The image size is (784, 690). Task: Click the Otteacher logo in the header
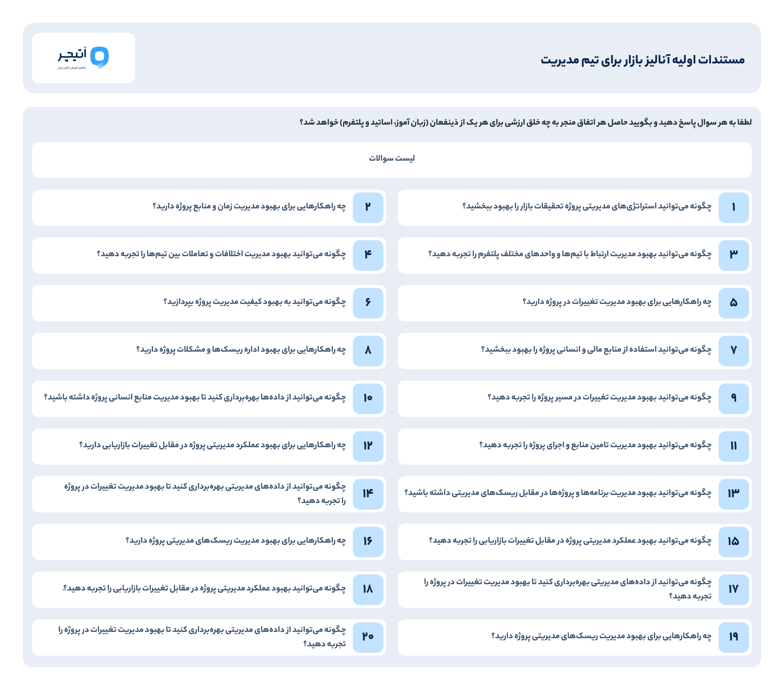point(83,58)
